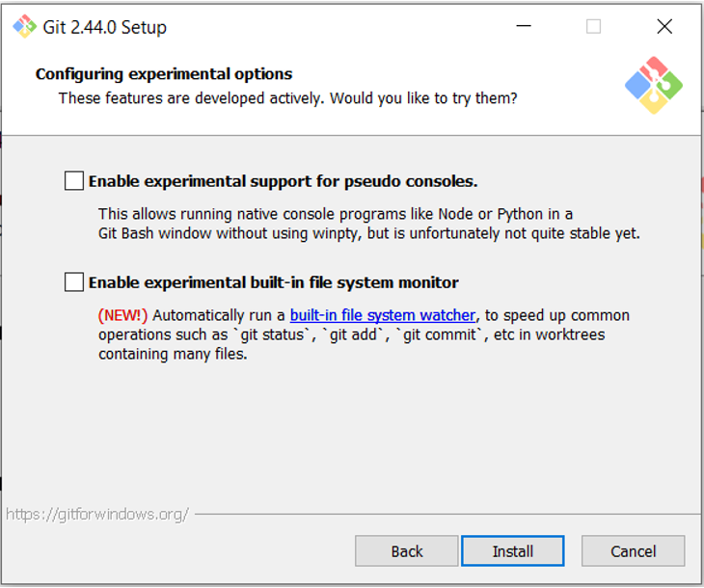Viewport: 704px width, 588px height.
Task: Click the 'Git 2.44.0 Setup' title text
Action: pyautogui.click(x=104, y=27)
